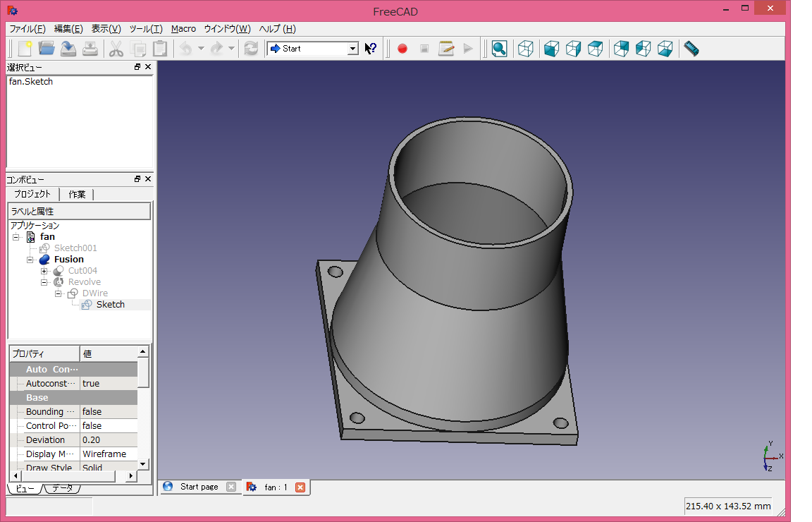Fit all content with the magnifier icon

[x=499, y=49]
